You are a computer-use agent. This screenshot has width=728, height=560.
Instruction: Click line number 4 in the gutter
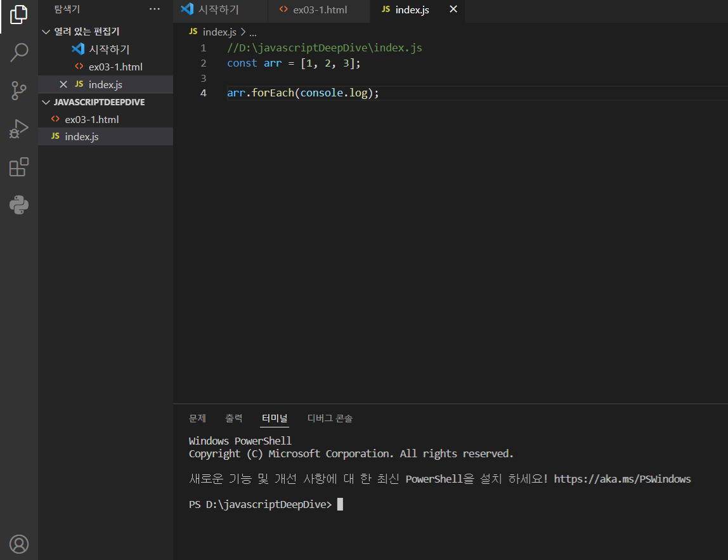[204, 93]
